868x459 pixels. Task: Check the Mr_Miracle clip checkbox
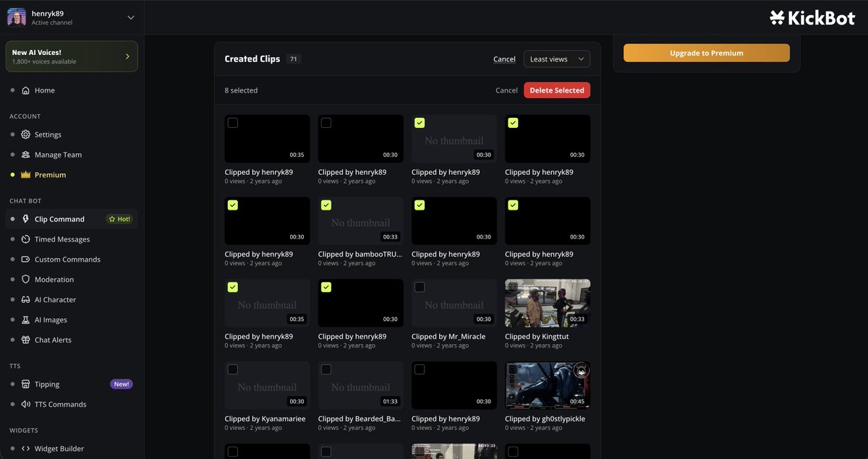point(420,287)
